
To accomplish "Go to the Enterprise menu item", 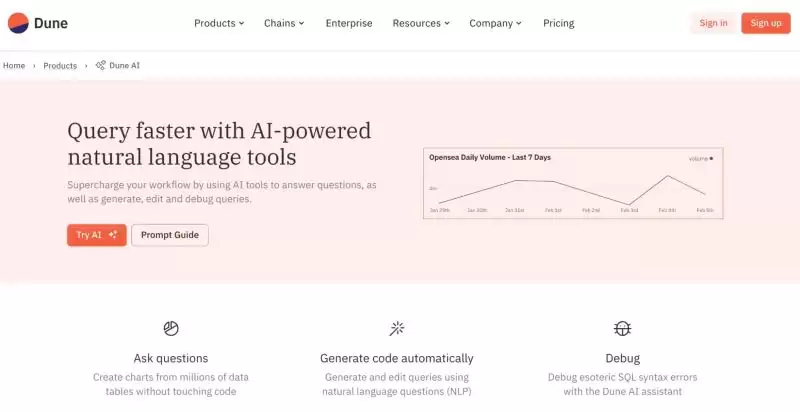I will (349, 23).
